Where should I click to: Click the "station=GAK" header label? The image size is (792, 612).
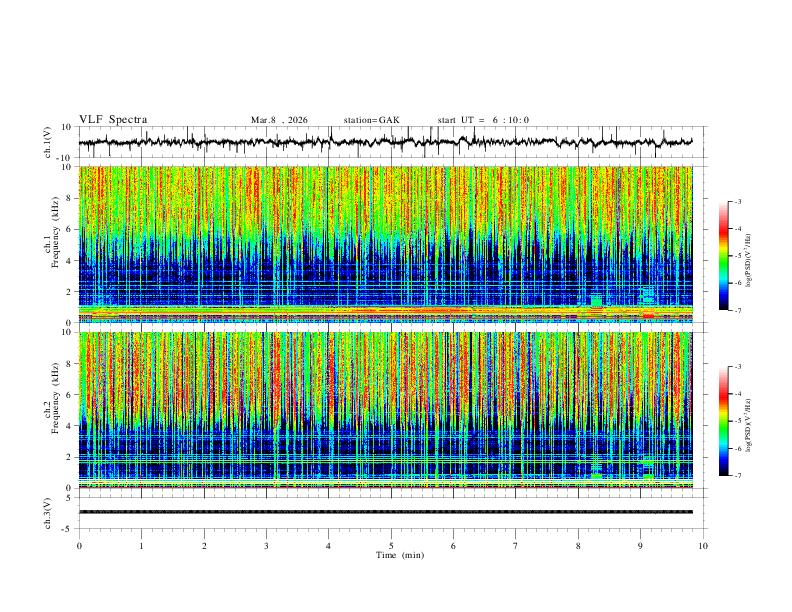[x=372, y=120]
